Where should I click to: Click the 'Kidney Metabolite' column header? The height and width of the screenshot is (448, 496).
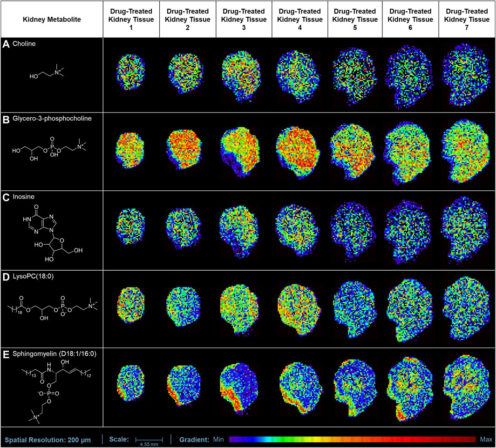coord(52,19)
